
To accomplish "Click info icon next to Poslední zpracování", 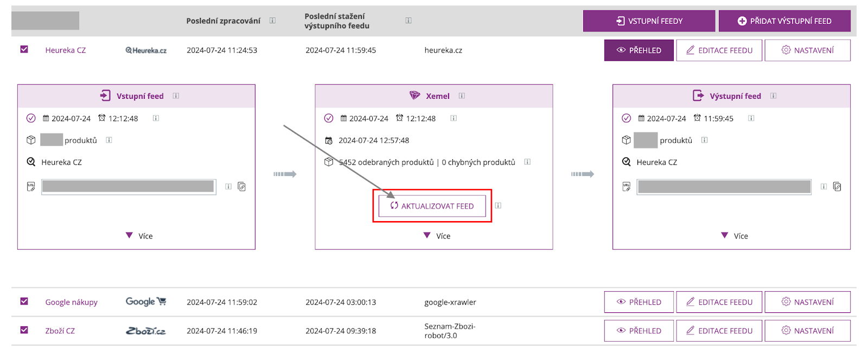I will pos(272,21).
